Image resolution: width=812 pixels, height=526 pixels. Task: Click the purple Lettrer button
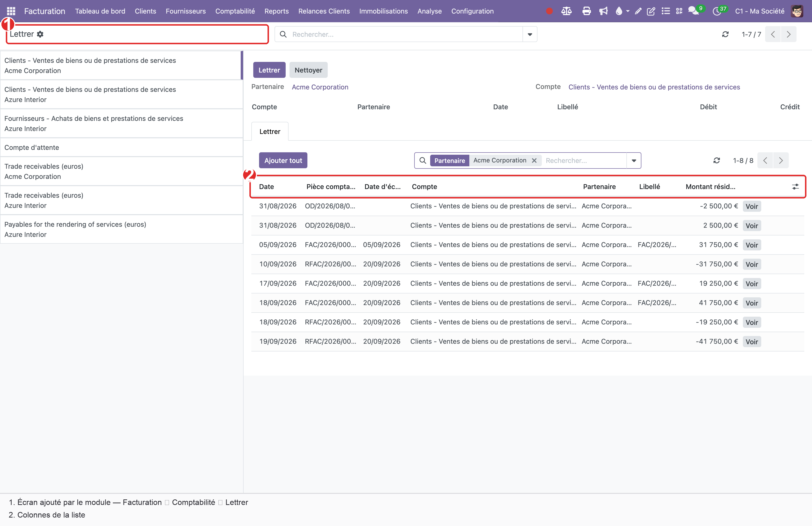[269, 70]
